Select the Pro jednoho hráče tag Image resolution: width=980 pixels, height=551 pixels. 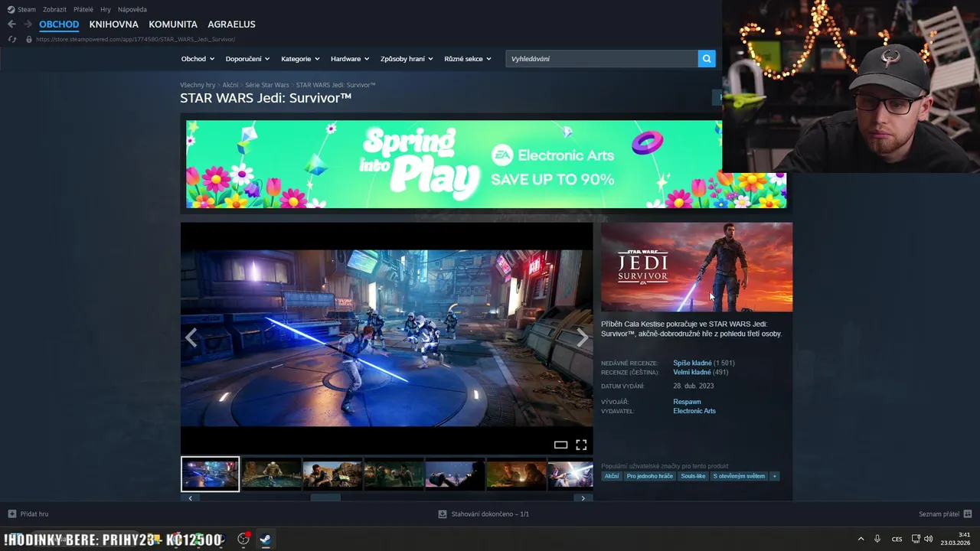coord(649,476)
